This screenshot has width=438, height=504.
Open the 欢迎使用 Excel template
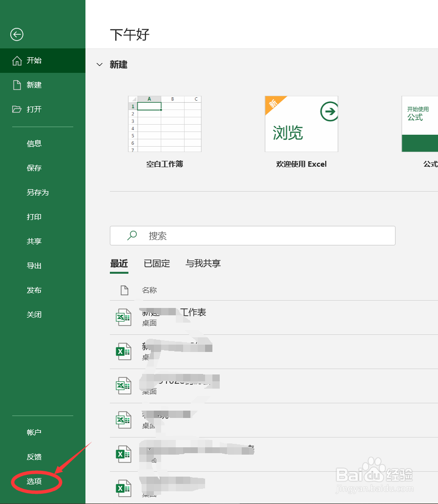coord(301,124)
